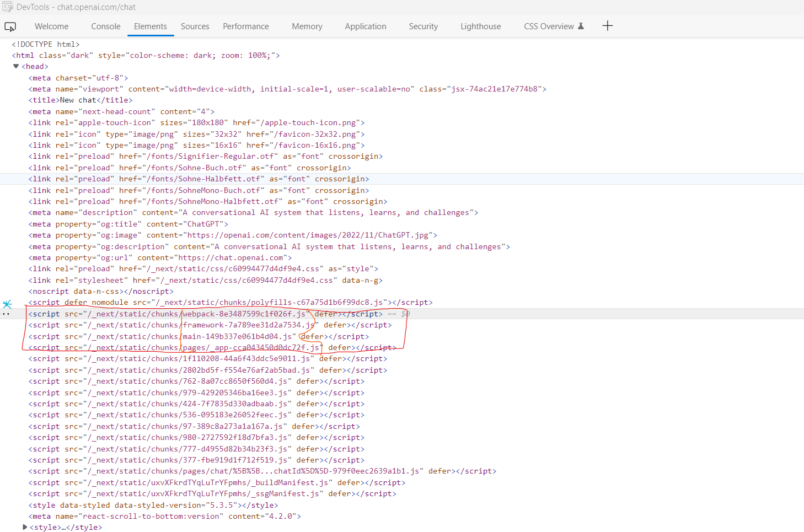
Task: Open the CSS Overview panel
Action: point(548,26)
